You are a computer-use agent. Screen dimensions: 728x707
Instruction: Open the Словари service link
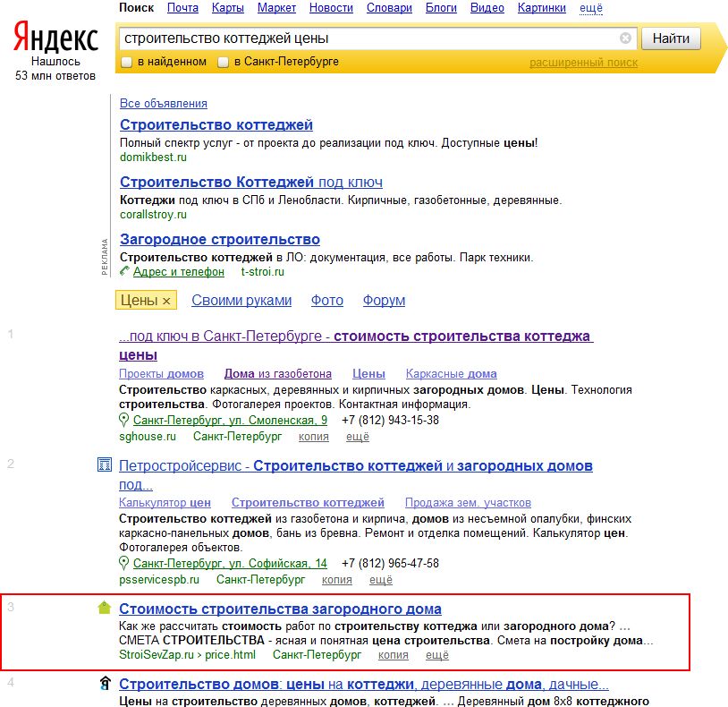(x=389, y=8)
